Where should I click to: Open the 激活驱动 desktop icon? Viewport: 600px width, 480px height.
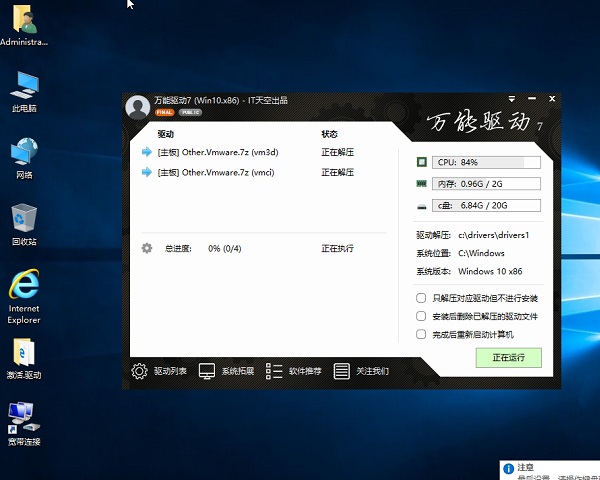point(25,353)
